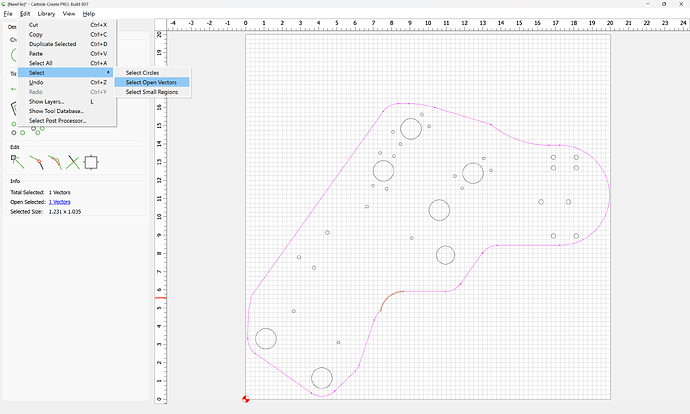
Task: Click the Edit menu in menu bar
Action: coord(25,14)
